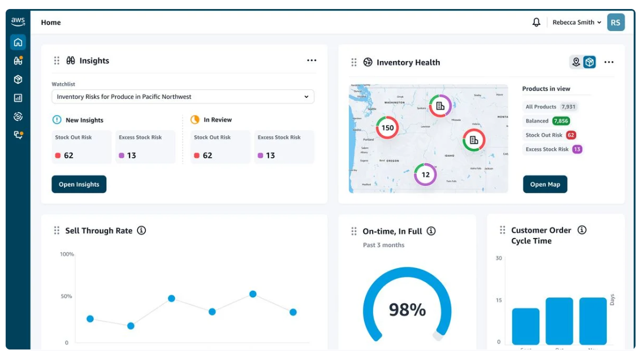The width and height of the screenshot is (644, 354).
Task: Click the Home icon in sidebar
Action: pyautogui.click(x=18, y=42)
